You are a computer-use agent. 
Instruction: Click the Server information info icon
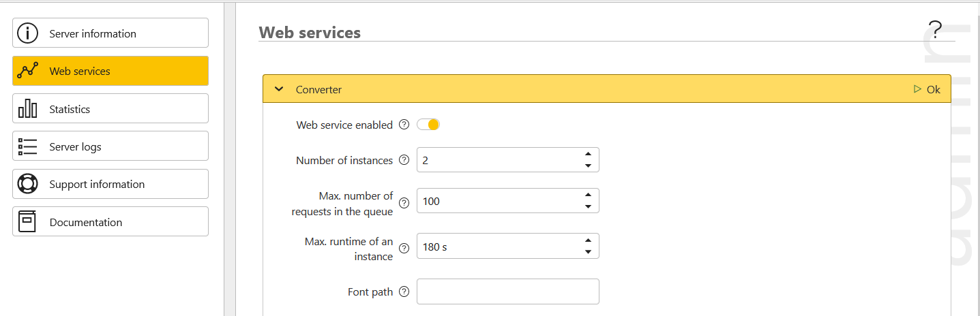point(27,33)
